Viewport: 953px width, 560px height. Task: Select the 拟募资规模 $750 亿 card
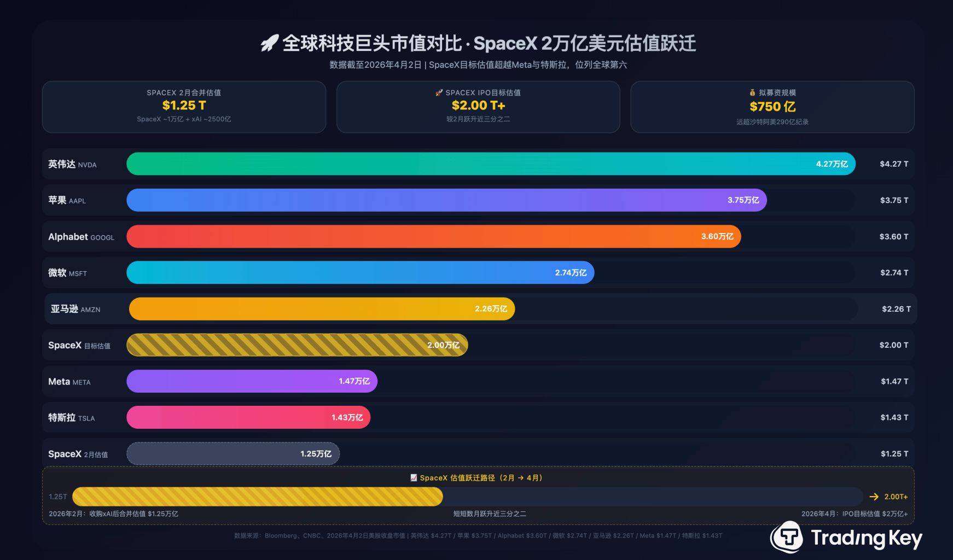coord(772,107)
